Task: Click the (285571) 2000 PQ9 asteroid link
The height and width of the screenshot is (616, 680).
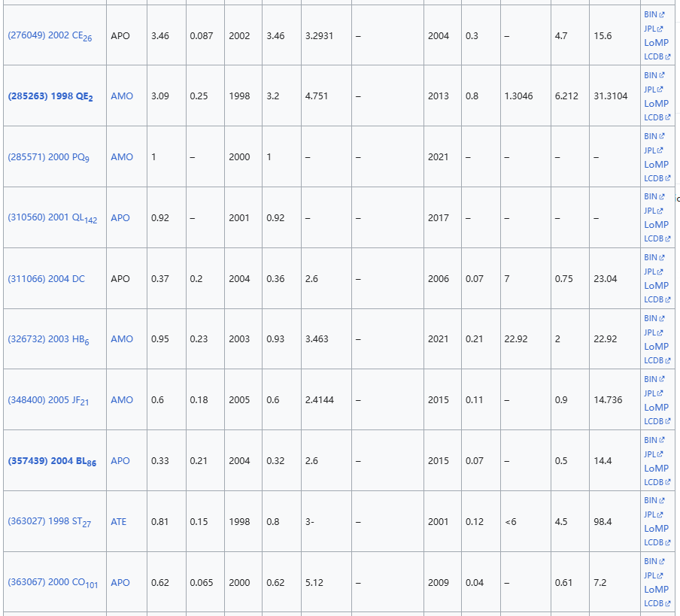Action: pos(48,157)
